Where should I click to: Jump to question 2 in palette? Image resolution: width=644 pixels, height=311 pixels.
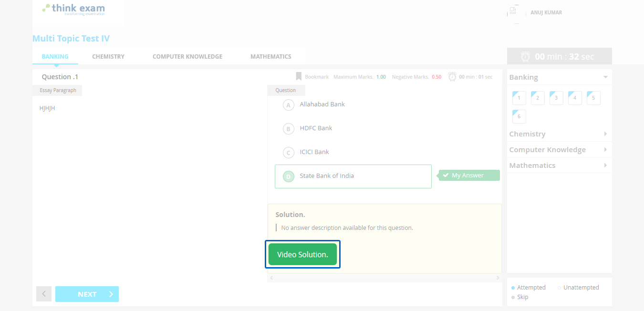[x=538, y=98]
